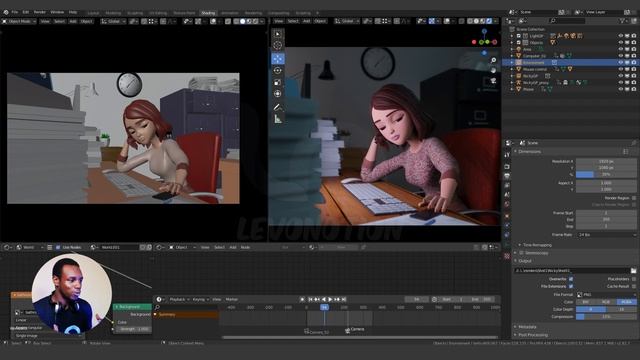640x360 pixels.
Task: Select the Annotate pencil tool
Action: pyautogui.click(x=278, y=107)
